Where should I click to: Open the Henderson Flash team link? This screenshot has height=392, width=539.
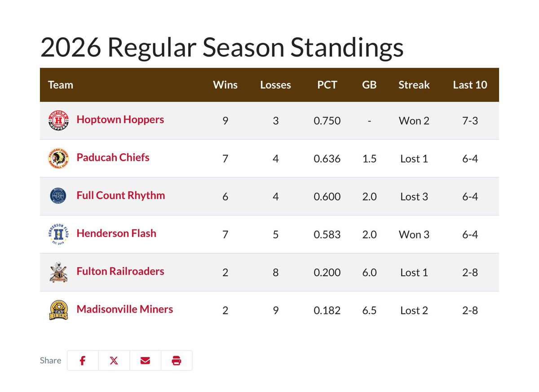click(116, 233)
